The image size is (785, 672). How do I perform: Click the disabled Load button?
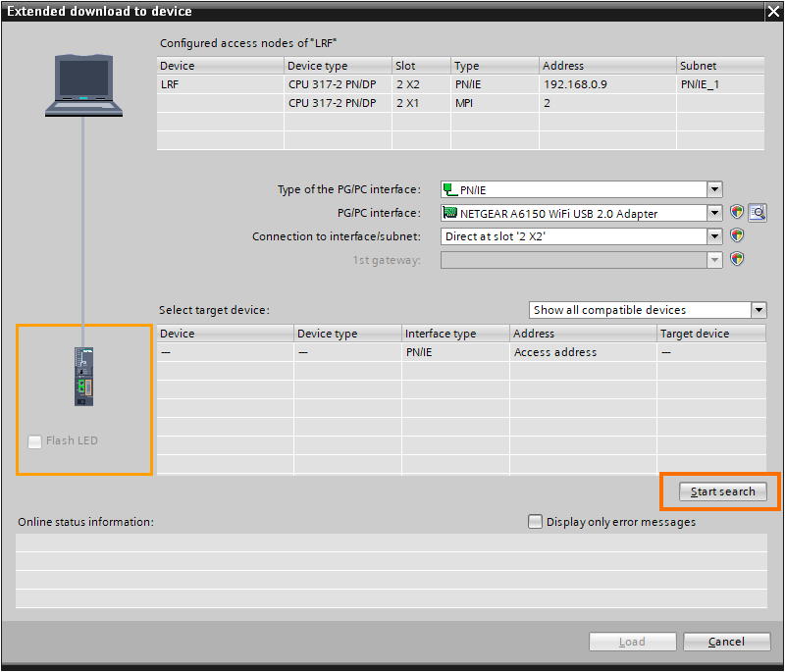(x=632, y=641)
